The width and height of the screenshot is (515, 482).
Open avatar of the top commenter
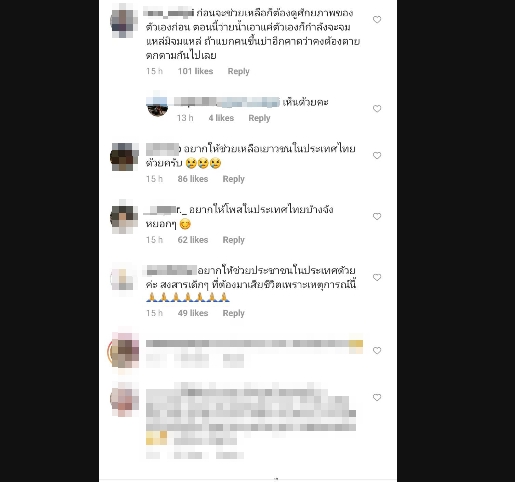124,21
